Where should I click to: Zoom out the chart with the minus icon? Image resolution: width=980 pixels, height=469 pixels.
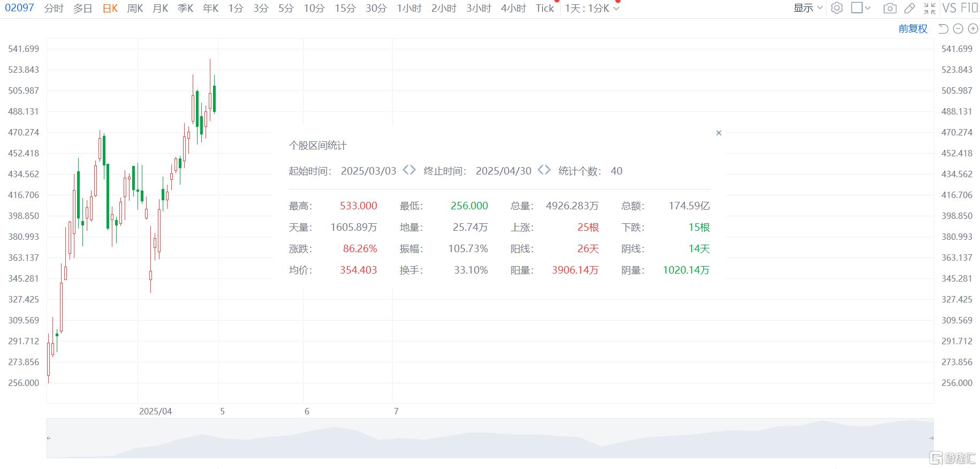pyautogui.click(x=959, y=29)
